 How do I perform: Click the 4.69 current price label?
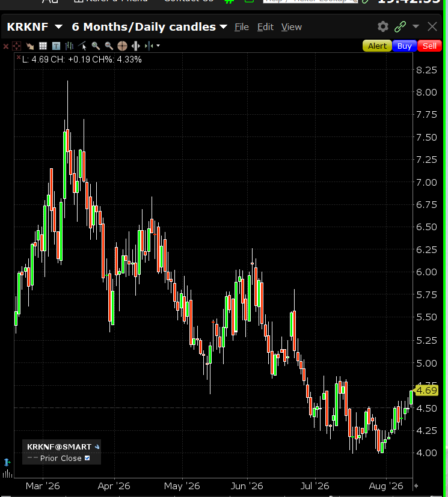pyautogui.click(x=426, y=390)
